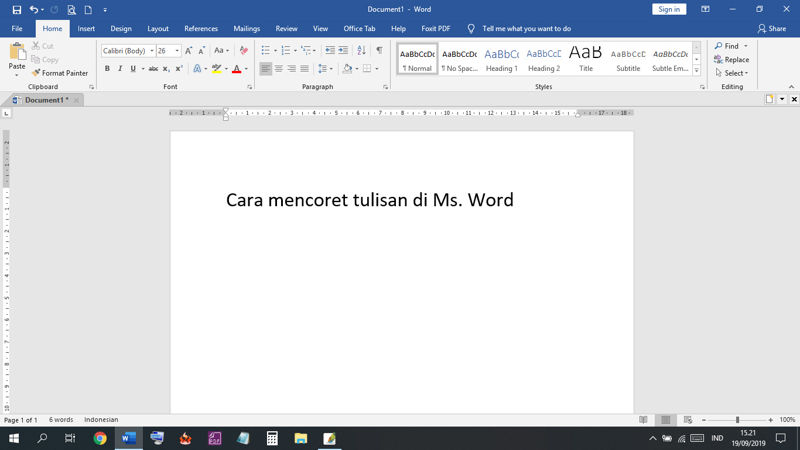Click the zoom slider handle
Viewport: 800px width, 450px height.
[737, 420]
